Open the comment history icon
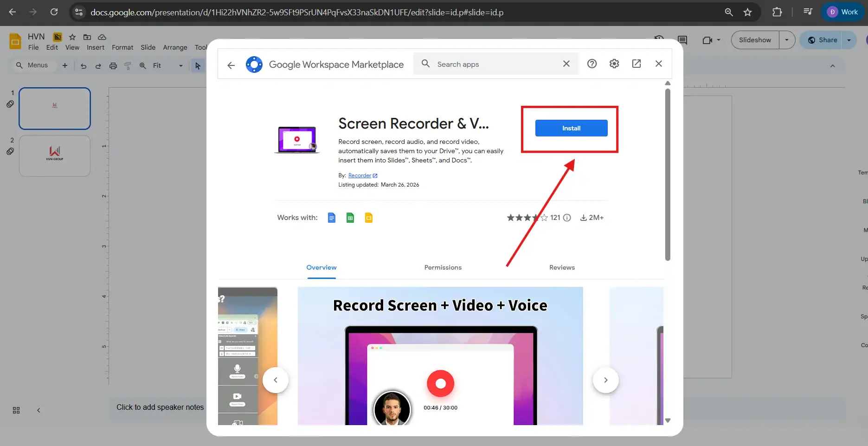This screenshot has width=868, height=446. point(682,40)
